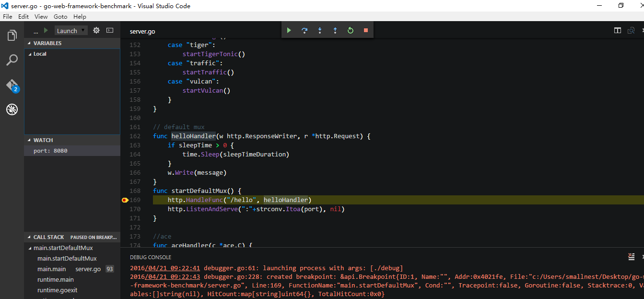Click startVulcan() call on line 157
This screenshot has width=644, height=299.
pyautogui.click(x=206, y=91)
